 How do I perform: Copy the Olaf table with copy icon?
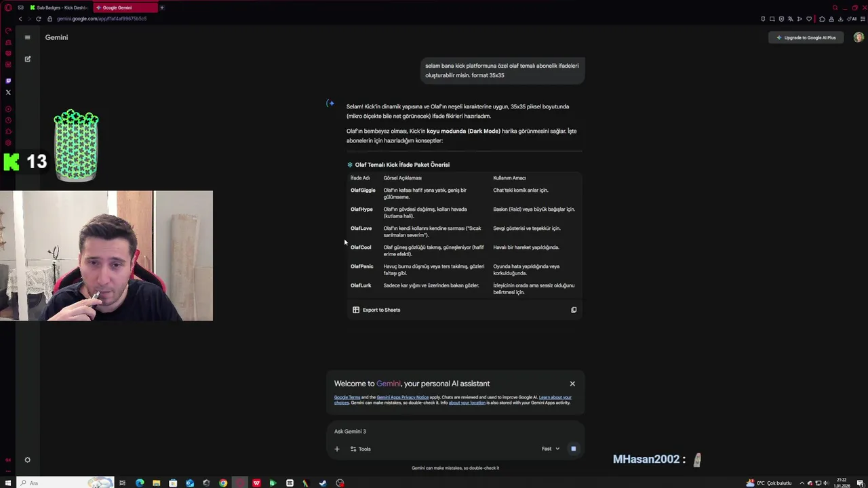574,310
